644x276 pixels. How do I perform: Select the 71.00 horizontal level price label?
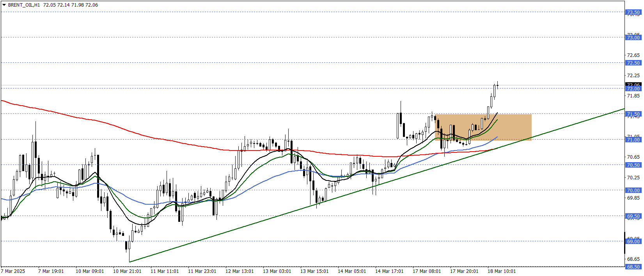point(633,140)
